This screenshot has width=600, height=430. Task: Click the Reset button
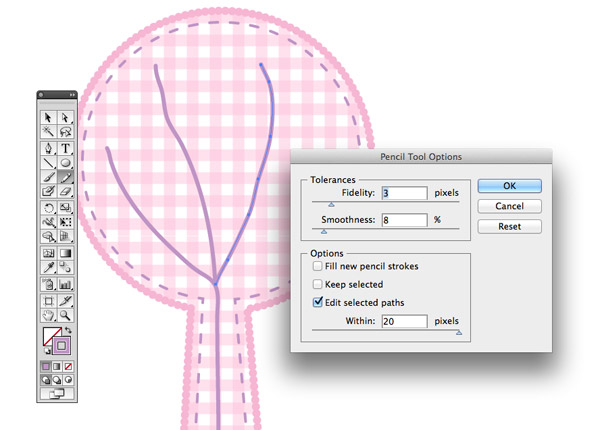tap(509, 226)
